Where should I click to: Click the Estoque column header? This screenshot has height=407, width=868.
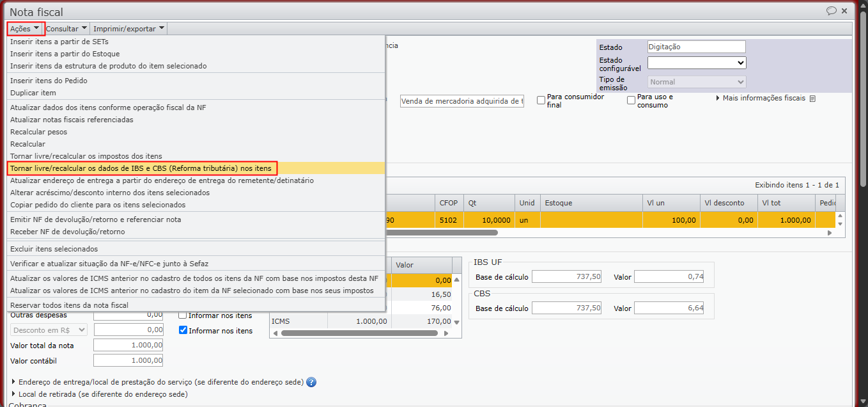pyautogui.click(x=591, y=203)
